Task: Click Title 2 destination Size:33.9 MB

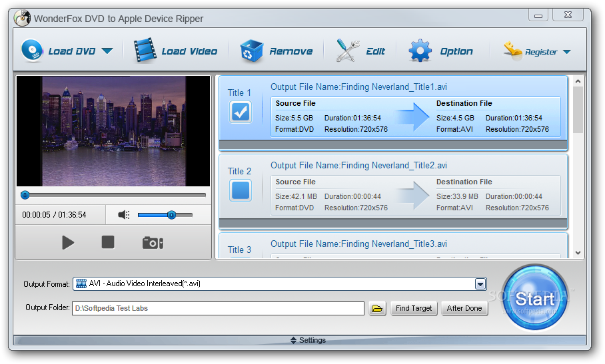Action: [x=457, y=196]
